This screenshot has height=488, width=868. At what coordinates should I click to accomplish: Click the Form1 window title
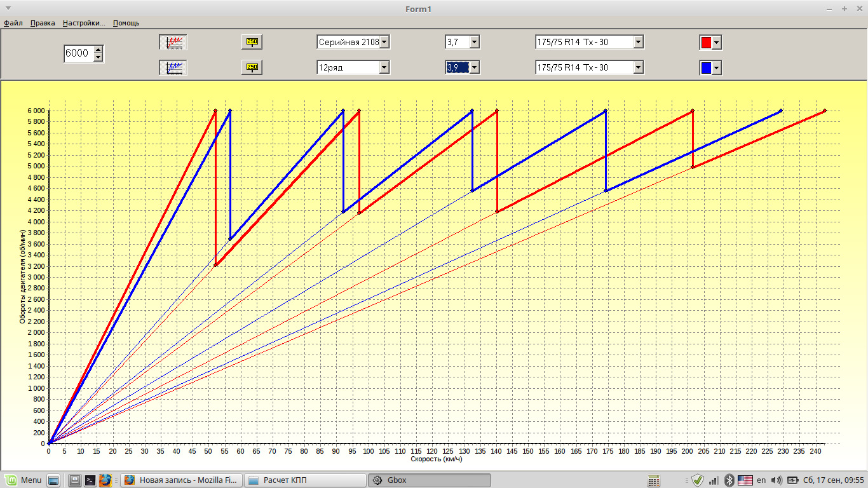tap(418, 8)
